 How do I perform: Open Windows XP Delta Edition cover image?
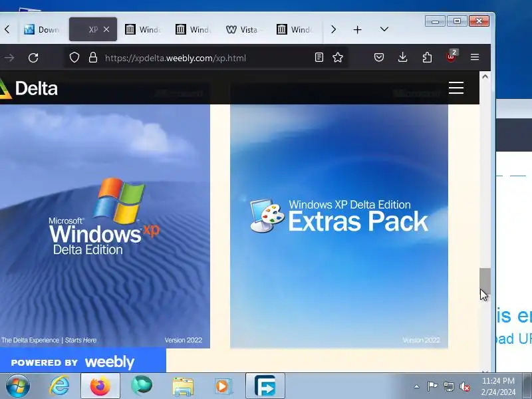coord(105,226)
